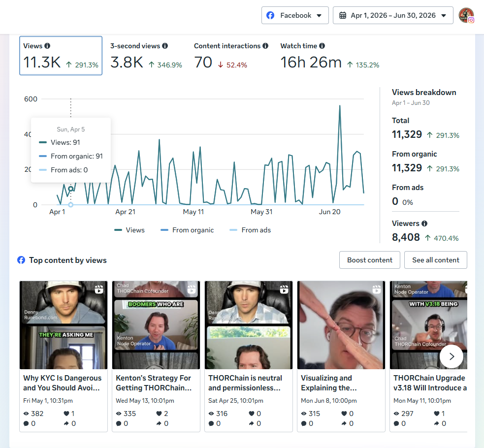Image resolution: width=484 pixels, height=448 pixels.
Task: Click the Views breakdown heading
Action: 424,92
